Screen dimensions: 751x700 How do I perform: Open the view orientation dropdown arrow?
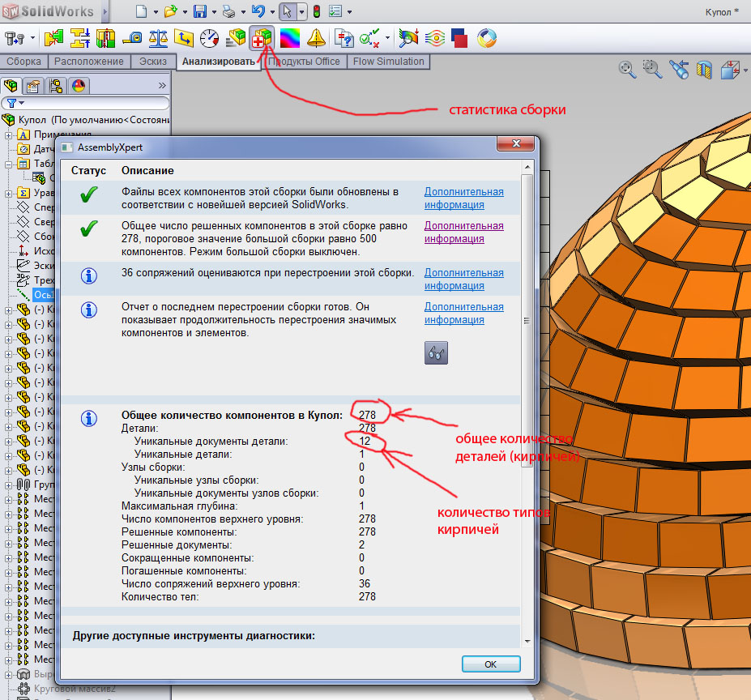click(745, 70)
